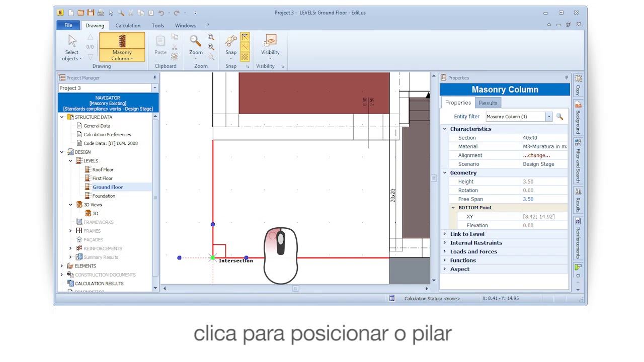
Task: Switch to the Calculation ribbon tab
Action: click(x=128, y=26)
